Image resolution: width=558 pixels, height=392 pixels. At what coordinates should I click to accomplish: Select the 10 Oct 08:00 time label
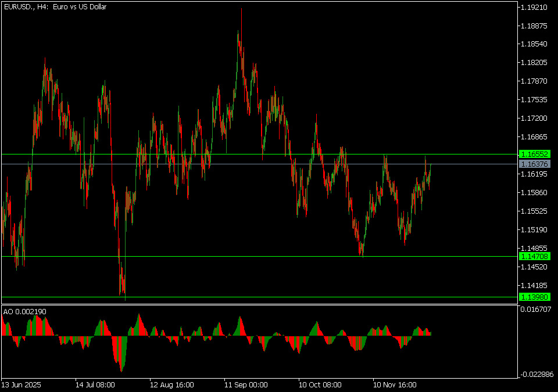(x=320, y=384)
